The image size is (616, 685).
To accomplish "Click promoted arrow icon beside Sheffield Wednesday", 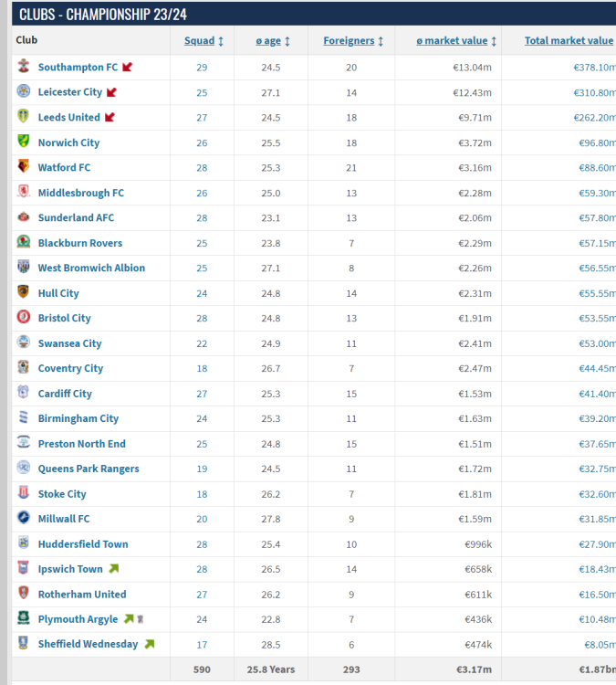I will 150,644.
